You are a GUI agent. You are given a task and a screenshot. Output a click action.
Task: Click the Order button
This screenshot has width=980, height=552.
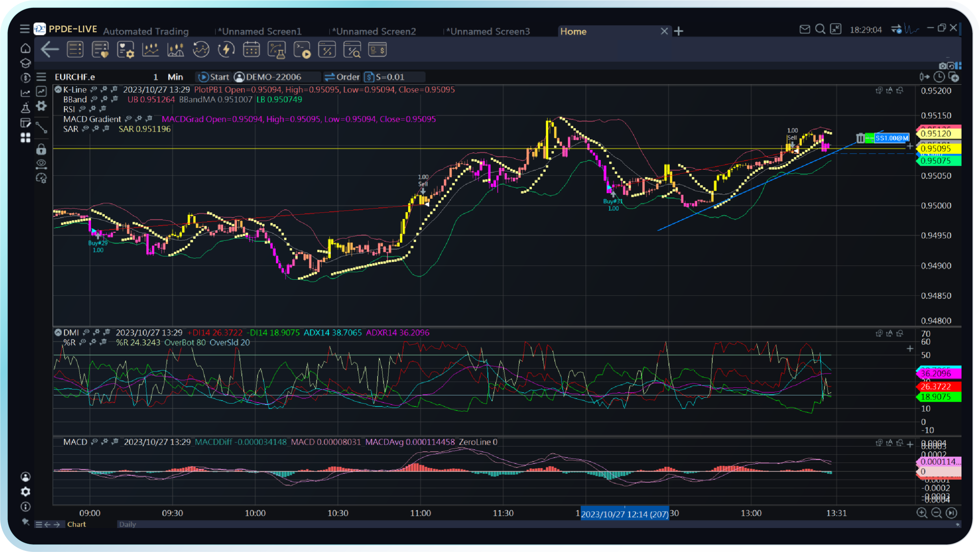tap(342, 77)
